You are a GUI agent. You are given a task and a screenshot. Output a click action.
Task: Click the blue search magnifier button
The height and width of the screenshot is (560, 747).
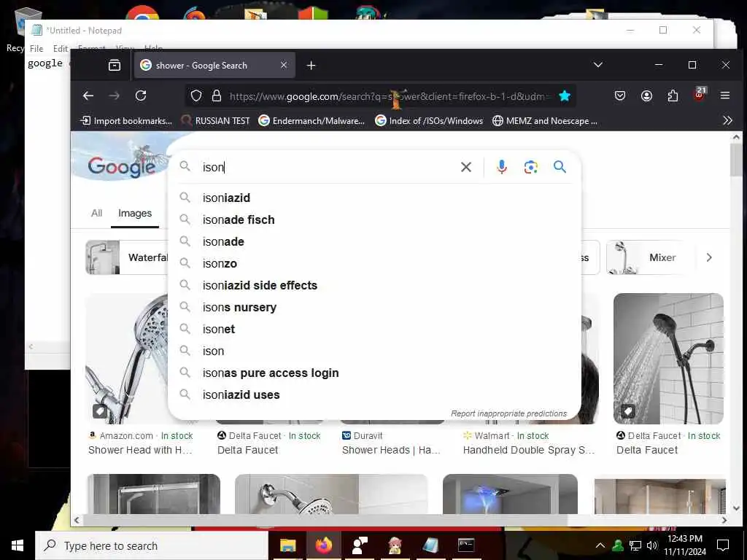(x=560, y=167)
